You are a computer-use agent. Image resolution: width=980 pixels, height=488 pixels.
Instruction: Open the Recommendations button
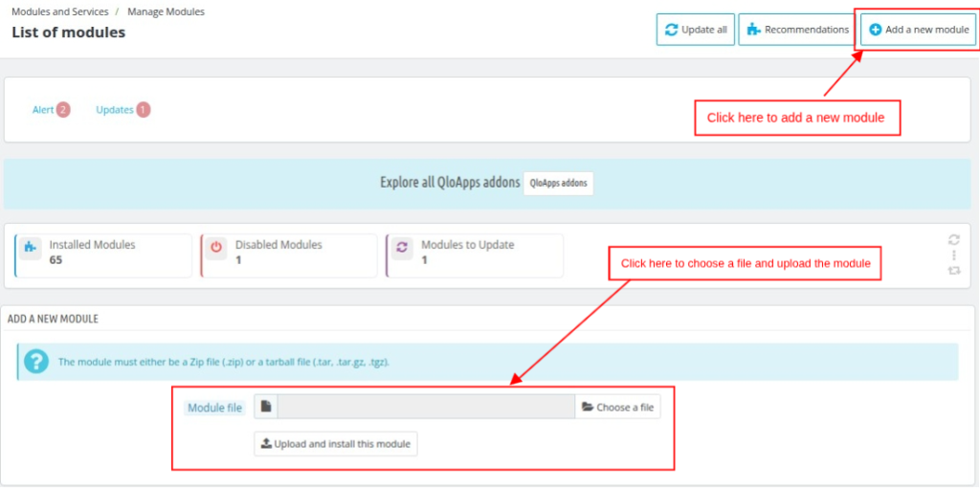coord(797,30)
